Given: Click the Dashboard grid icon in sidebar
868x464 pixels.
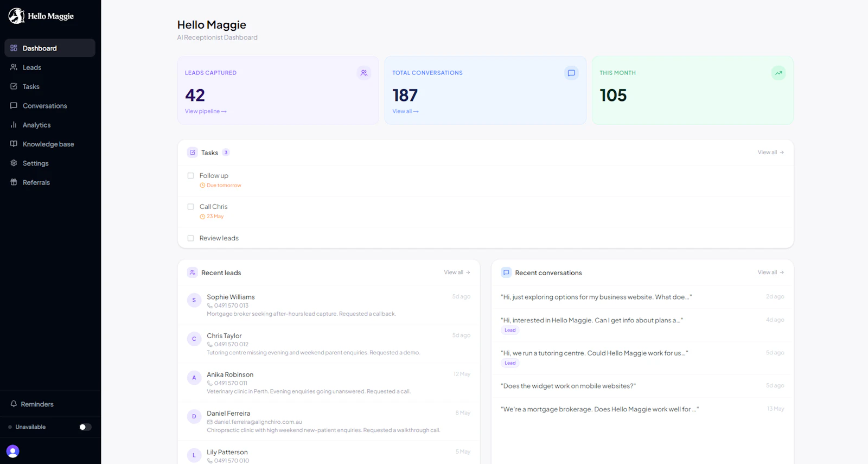Looking at the screenshot, I should coord(14,48).
